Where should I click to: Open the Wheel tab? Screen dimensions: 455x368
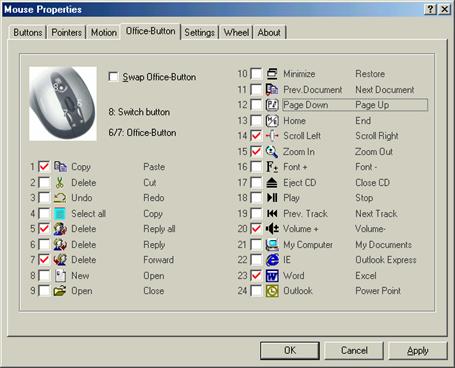(x=236, y=33)
